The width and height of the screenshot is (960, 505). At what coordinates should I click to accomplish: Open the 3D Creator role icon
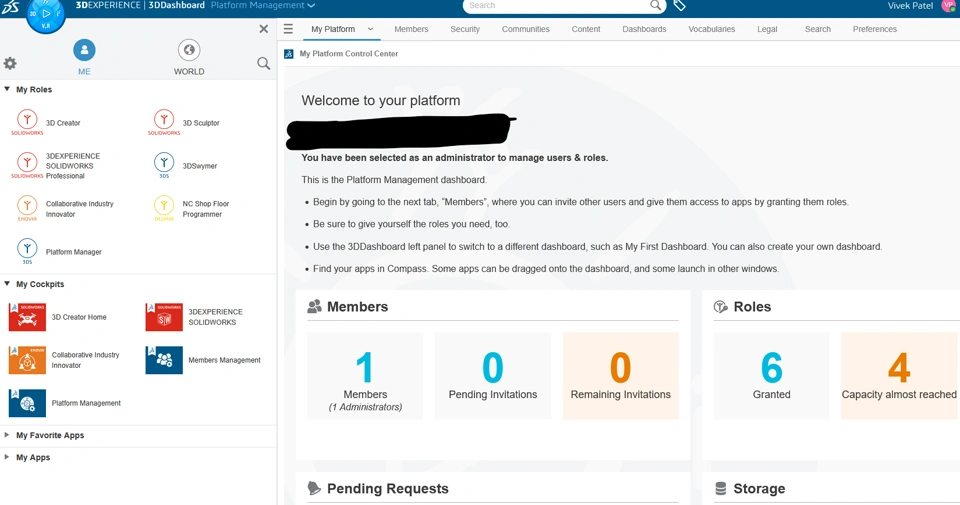(28, 121)
